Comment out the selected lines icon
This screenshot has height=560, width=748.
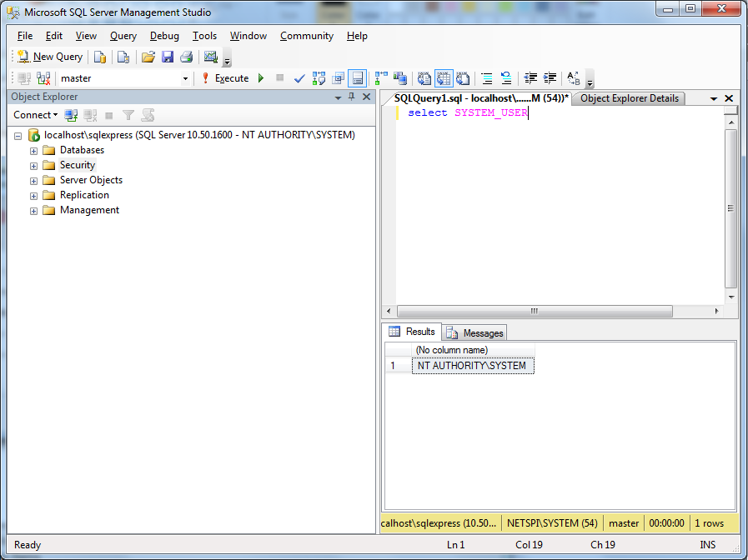(487, 78)
